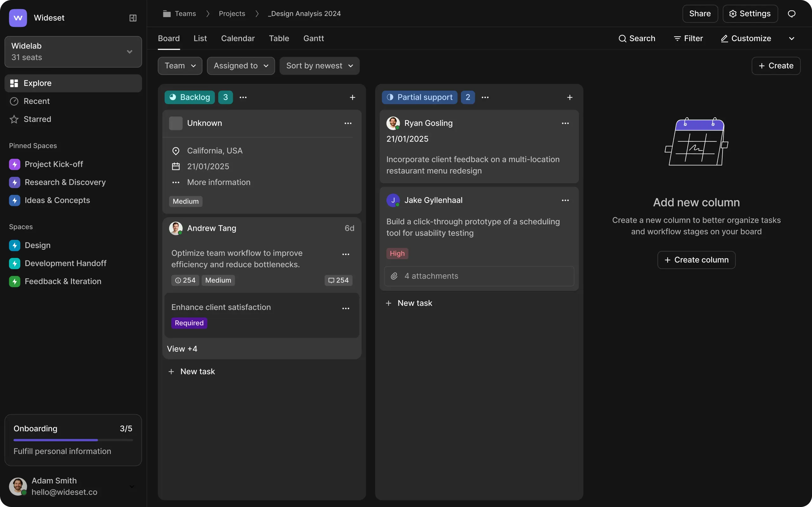Switch to the Calendar view tab
The width and height of the screenshot is (812, 507).
[238, 39]
